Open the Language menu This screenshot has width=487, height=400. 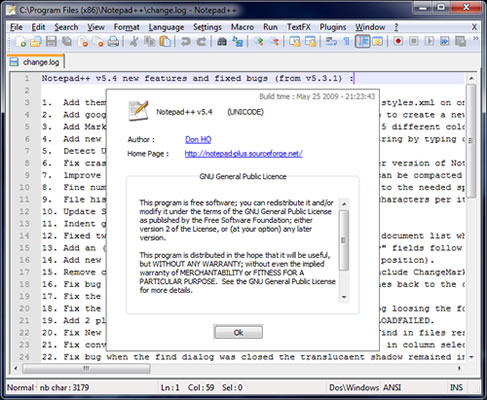pyautogui.click(x=166, y=27)
